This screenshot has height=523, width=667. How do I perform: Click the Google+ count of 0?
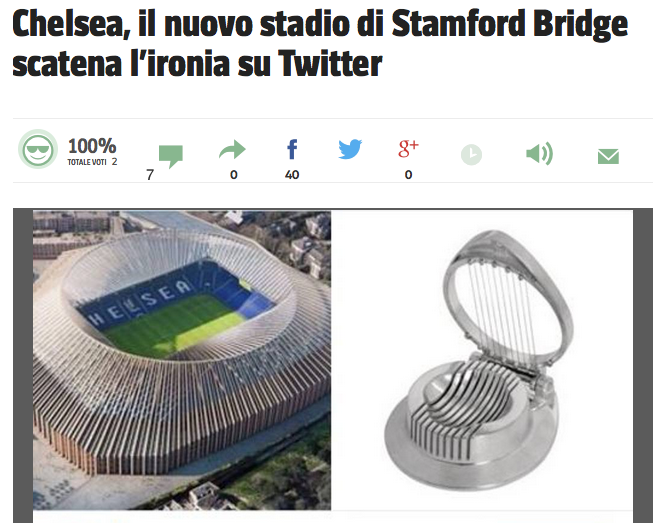[408, 174]
